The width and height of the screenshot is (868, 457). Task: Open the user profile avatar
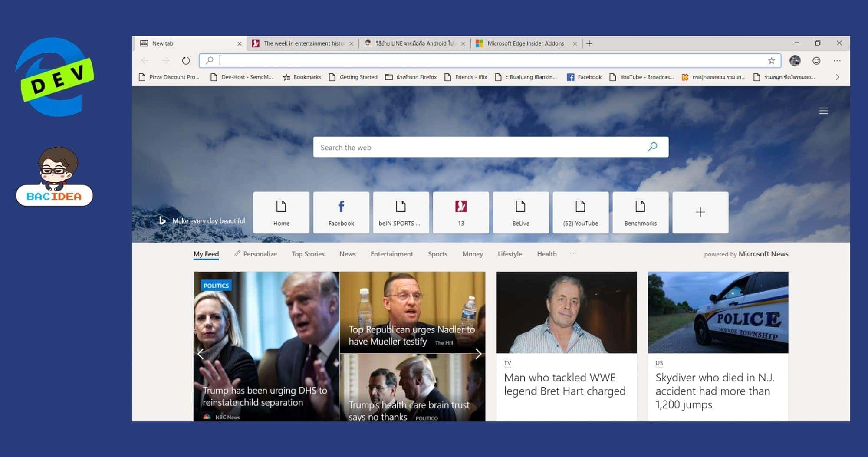point(795,61)
